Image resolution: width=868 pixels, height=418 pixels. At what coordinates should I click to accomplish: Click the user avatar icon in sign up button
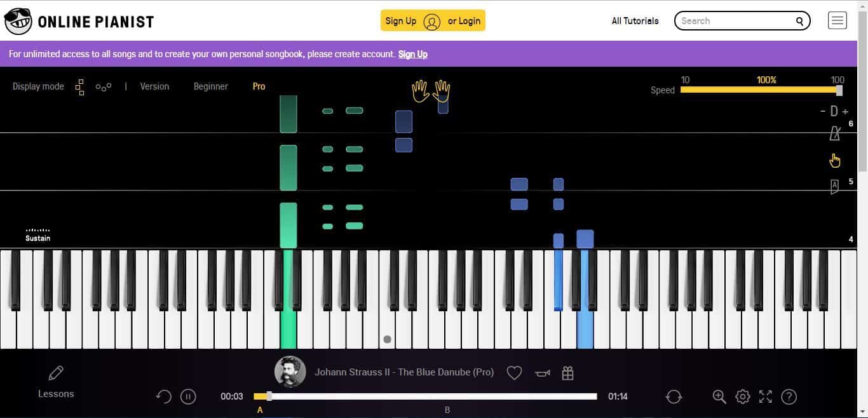(x=431, y=21)
